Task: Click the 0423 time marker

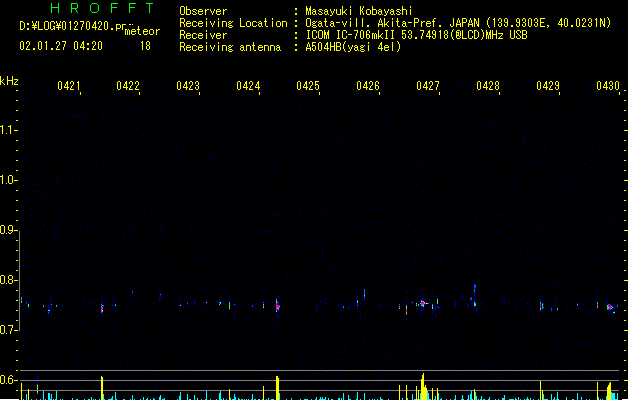Action: tap(188, 86)
